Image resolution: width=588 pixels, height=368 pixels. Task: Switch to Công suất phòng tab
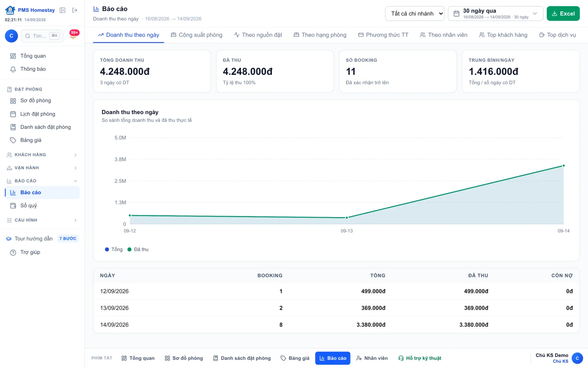point(196,35)
